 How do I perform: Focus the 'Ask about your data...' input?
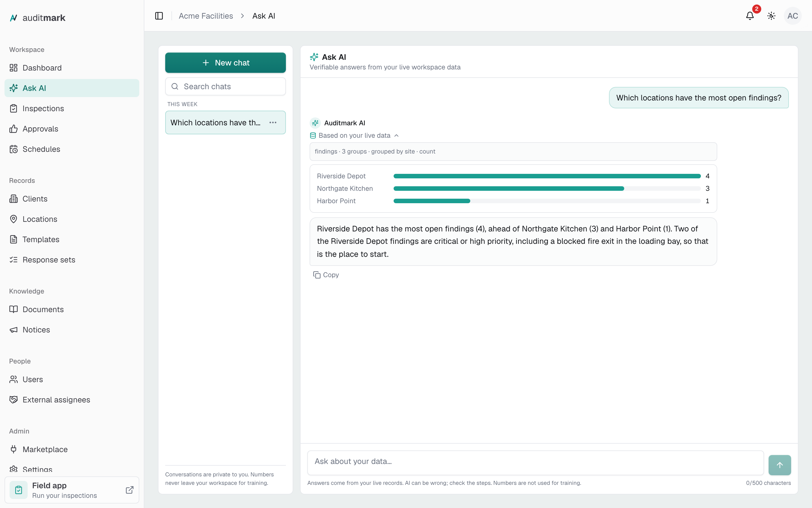coord(535,463)
